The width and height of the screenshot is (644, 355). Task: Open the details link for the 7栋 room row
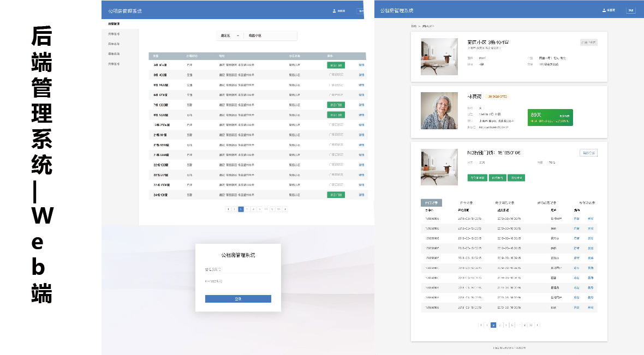[361, 105]
